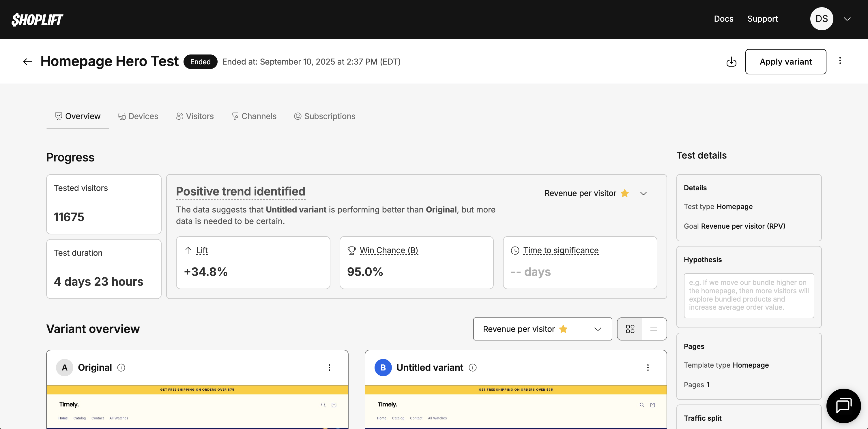Click the info icon next to Untitled variant

pos(472,367)
